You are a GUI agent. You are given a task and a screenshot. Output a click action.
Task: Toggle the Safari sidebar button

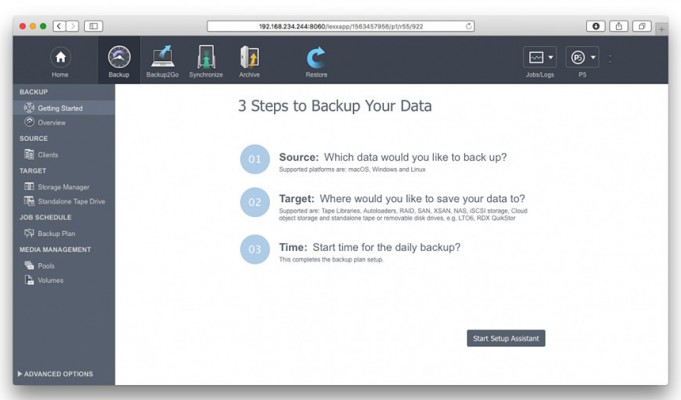pyautogui.click(x=93, y=26)
